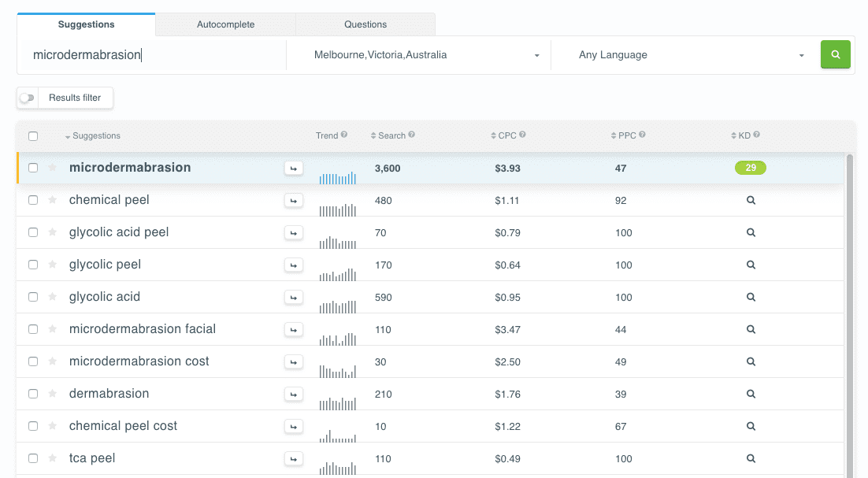Check KD magnifier for glycolic acid
Image resolution: width=868 pixels, height=478 pixels.
[x=751, y=297]
